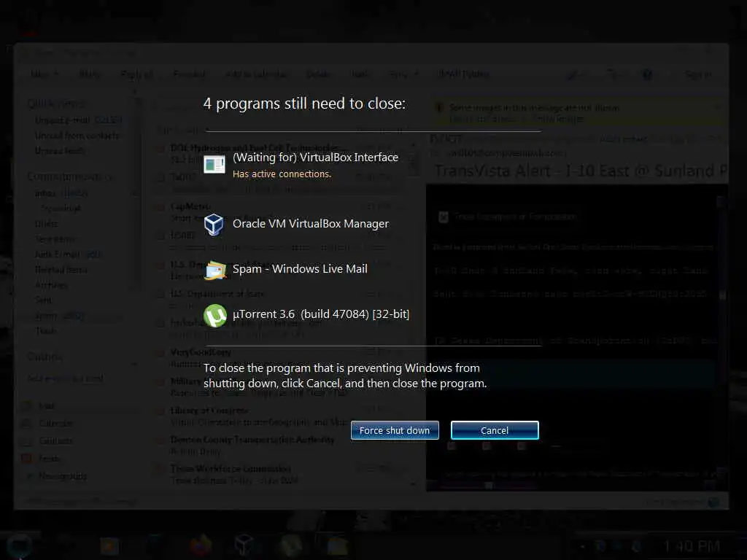Click the "Spam - Windows Live Mail" entry text
The height and width of the screenshot is (560, 747).
click(300, 268)
